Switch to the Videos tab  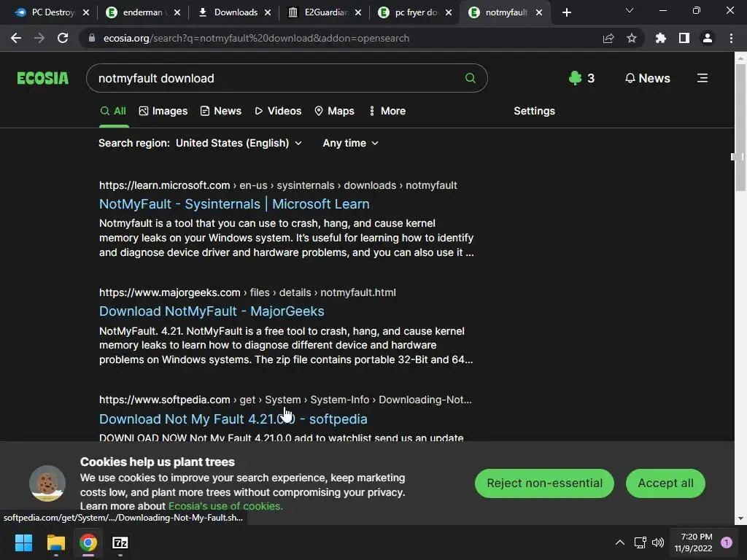tap(278, 111)
